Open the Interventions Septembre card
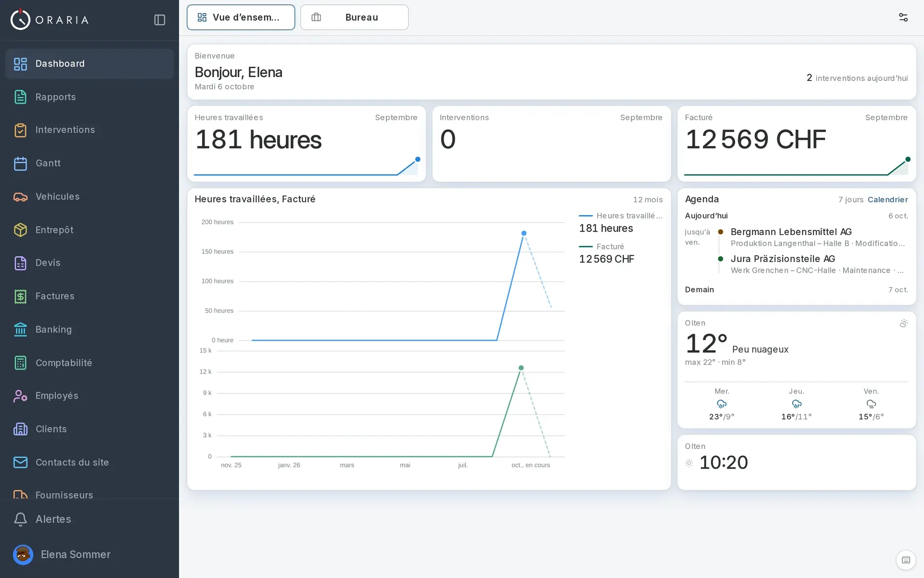 [x=552, y=144]
